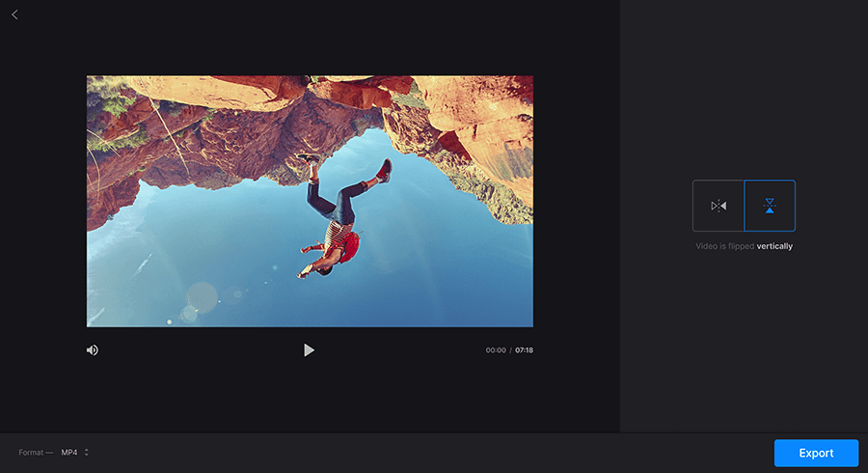Screen dimensions: 868x473
Task: Click the blue Export button
Action: (816, 453)
